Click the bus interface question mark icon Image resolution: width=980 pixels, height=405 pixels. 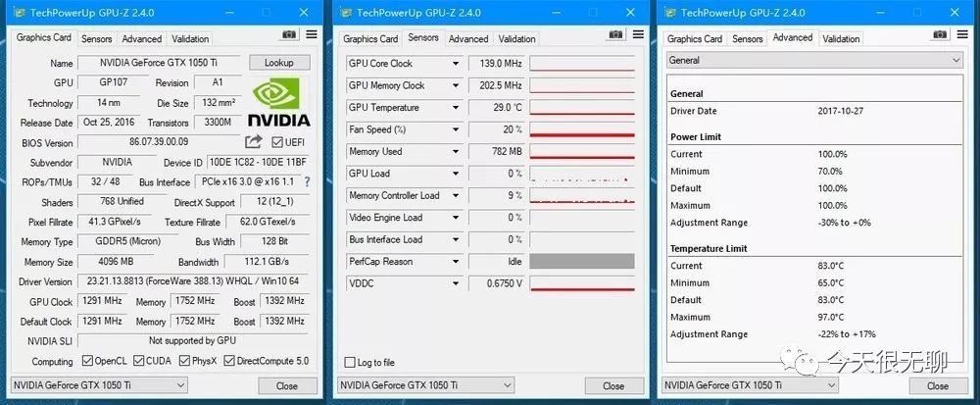(307, 181)
